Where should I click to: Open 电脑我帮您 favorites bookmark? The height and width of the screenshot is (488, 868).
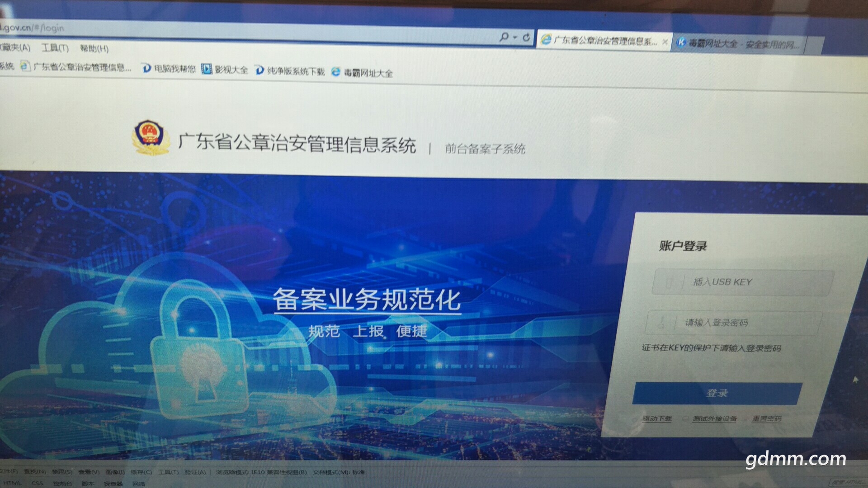coord(169,69)
